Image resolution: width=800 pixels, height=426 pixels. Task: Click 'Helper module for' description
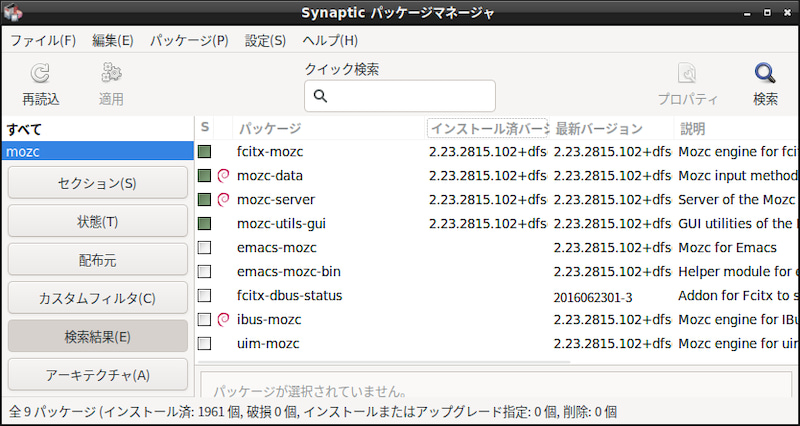coord(736,271)
